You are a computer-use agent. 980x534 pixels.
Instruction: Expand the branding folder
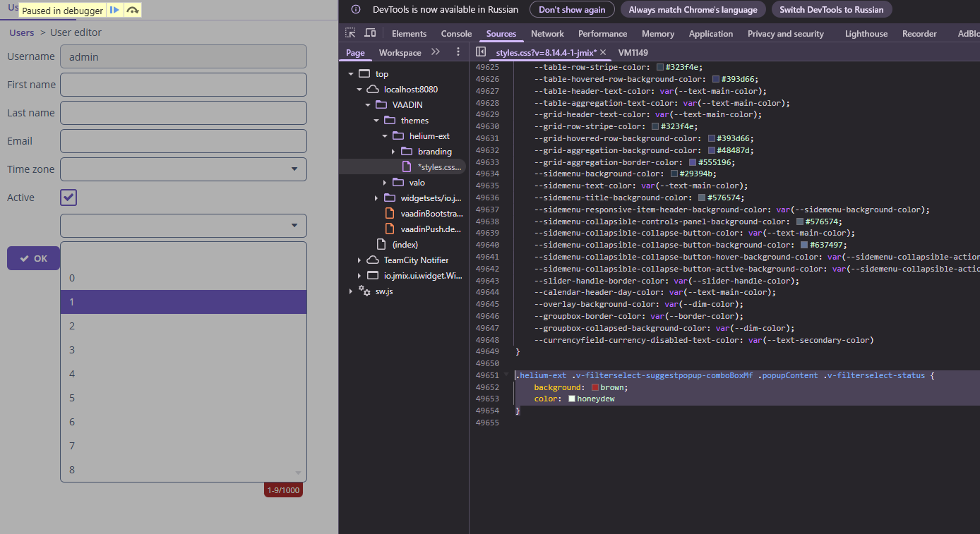point(393,152)
